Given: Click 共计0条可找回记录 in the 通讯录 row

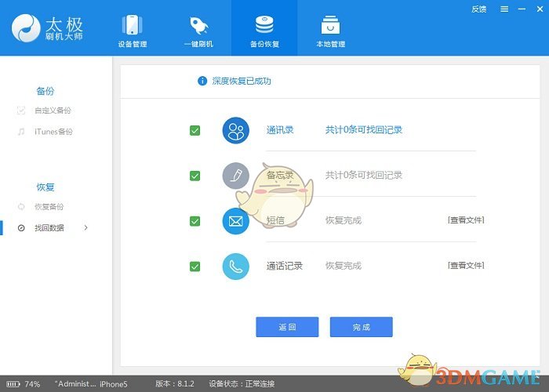Looking at the screenshot, I should pos(364,130).
